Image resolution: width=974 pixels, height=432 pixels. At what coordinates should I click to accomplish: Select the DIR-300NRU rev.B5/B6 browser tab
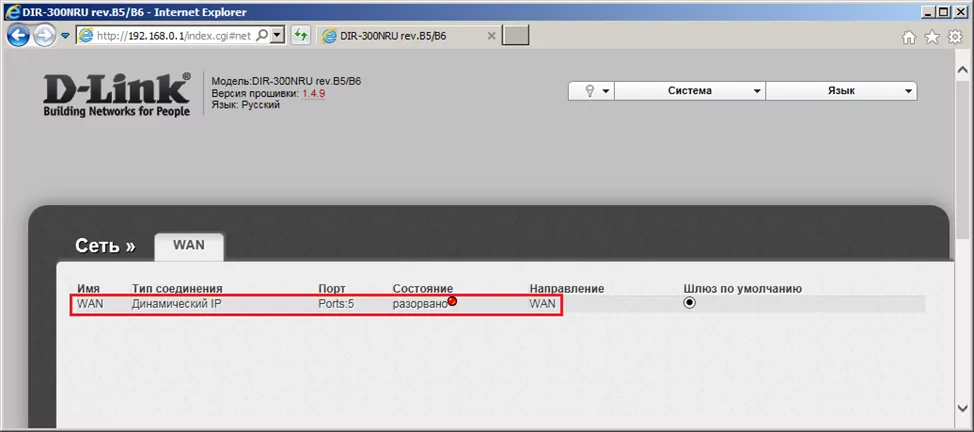tap(408, 36)
